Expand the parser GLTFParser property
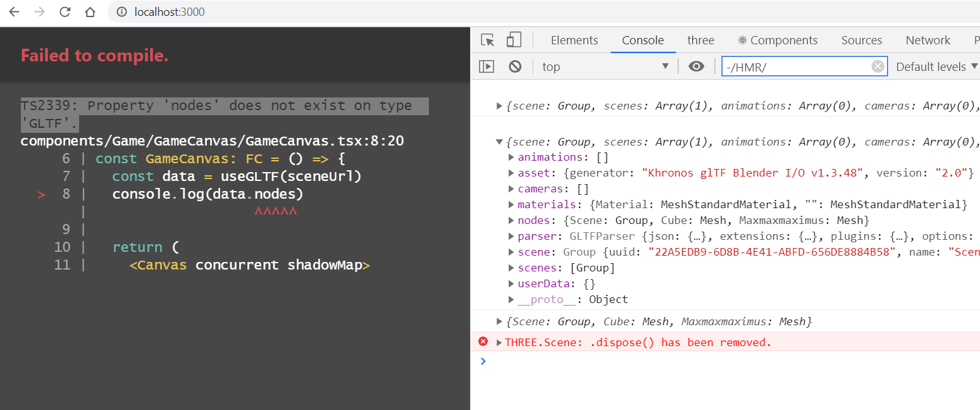 [x=511, y=236]
